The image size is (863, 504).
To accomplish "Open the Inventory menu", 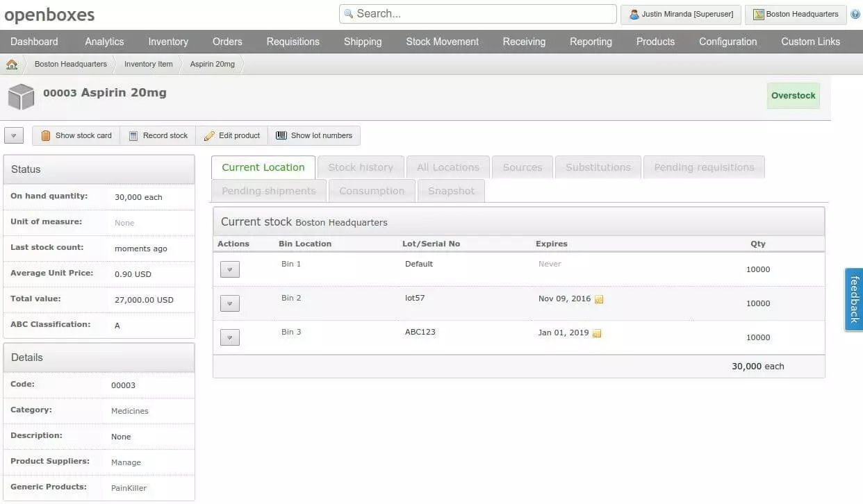I will pyautogui.click(x=168, y=42).
